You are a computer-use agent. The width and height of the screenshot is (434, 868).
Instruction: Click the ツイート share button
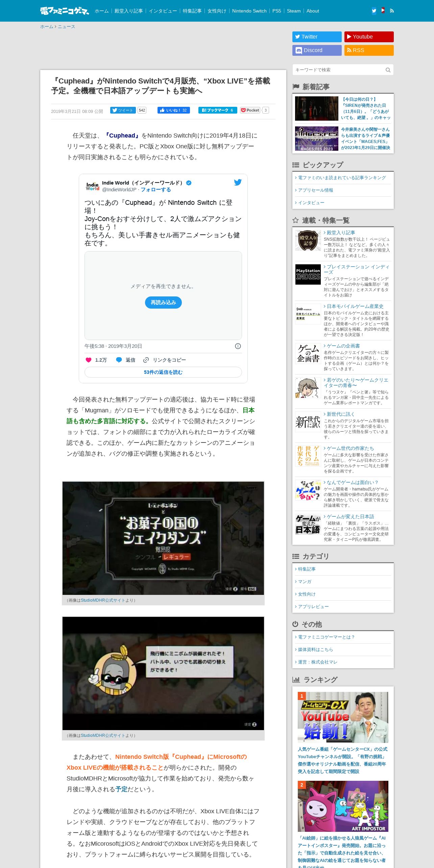click(x=123, y=110)
